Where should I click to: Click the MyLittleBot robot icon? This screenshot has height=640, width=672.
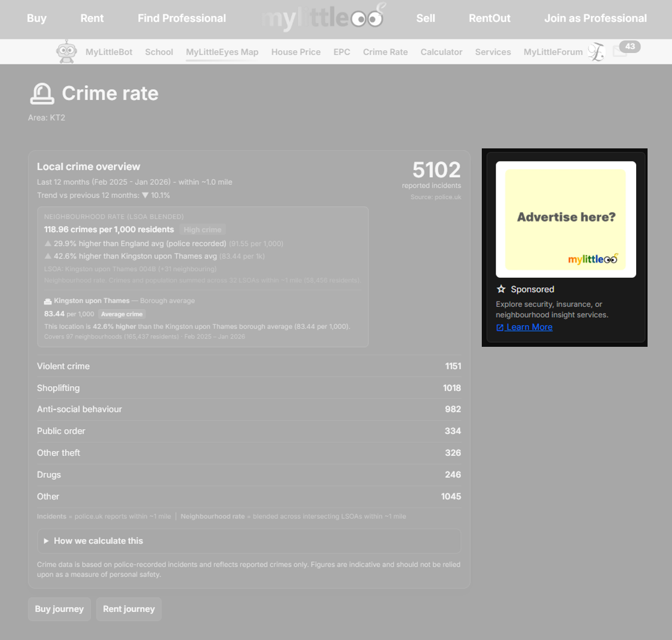tap(66, 52)
